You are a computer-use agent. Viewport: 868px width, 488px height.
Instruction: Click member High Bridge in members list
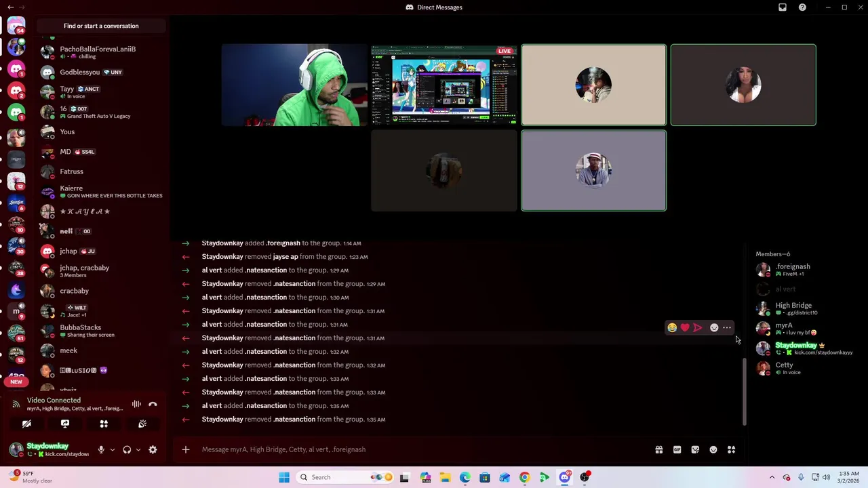point(806,308)
